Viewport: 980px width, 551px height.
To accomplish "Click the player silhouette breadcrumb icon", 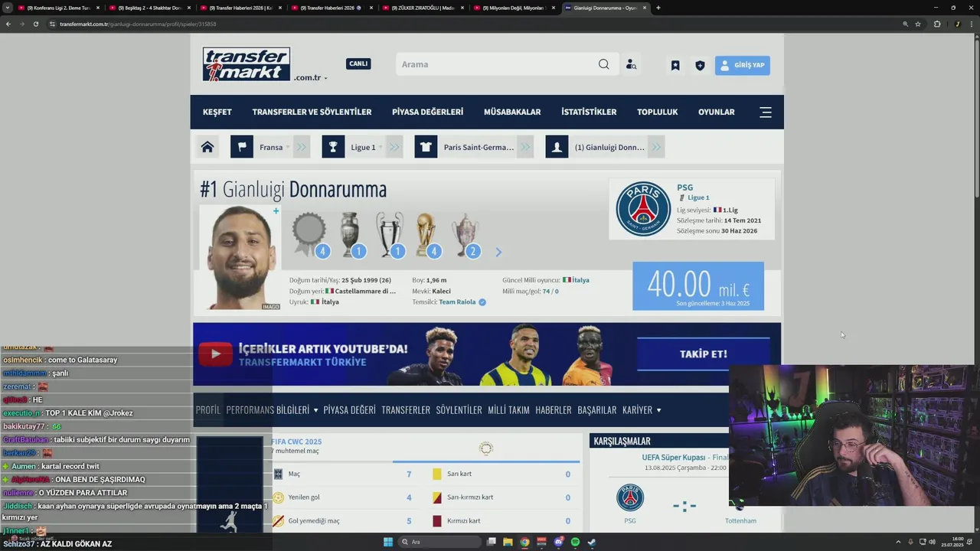I will coord(557,147).
